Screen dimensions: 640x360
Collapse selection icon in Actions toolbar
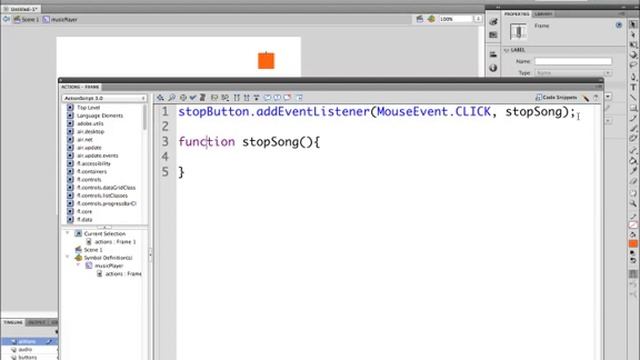(247, 98)
